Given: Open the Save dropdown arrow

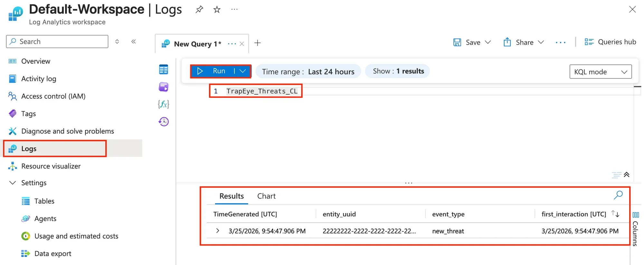Looking at the screenshot, I should coord(488,42).
